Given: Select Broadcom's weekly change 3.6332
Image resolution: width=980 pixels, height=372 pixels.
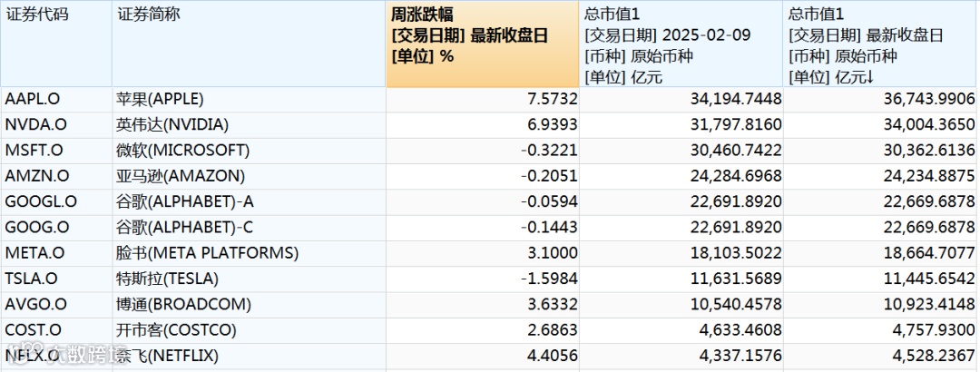Looking at the screenshot, I should coord(483,305).
